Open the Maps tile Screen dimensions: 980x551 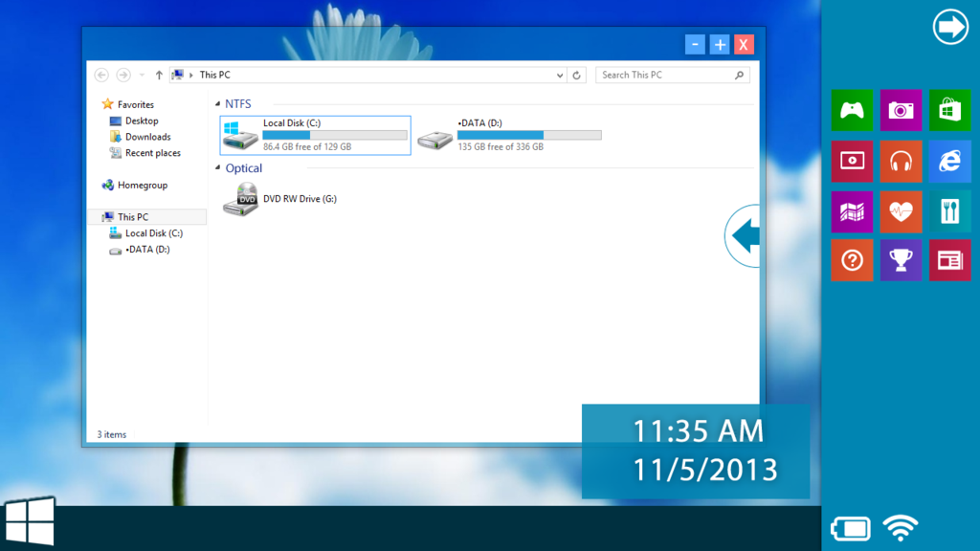pyautogui.click(x=852, y=211)
